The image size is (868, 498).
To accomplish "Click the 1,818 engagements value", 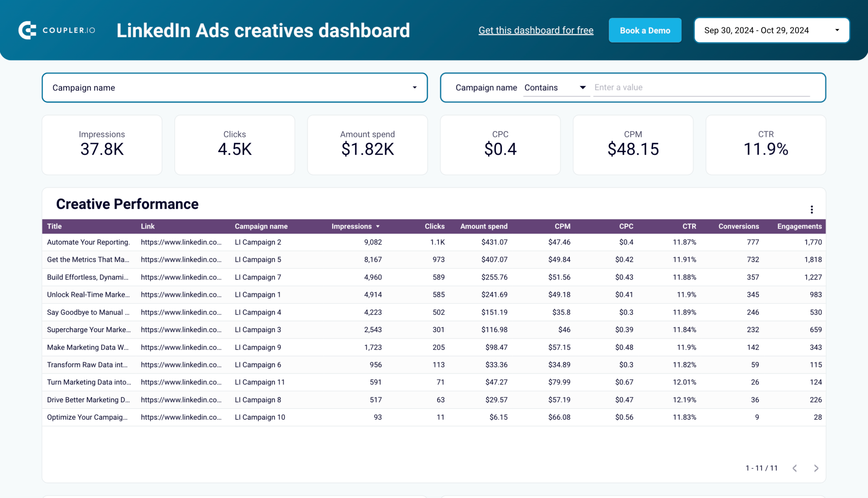I will [813, 260].
